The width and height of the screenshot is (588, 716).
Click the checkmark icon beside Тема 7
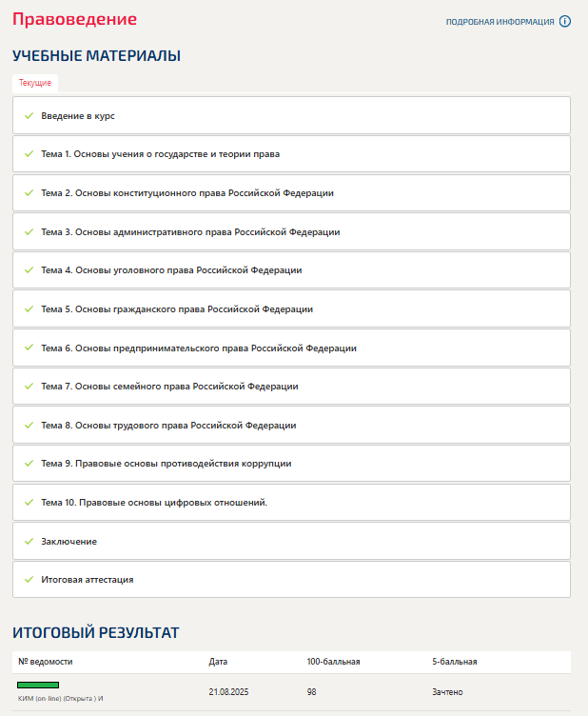coord(29,387)
